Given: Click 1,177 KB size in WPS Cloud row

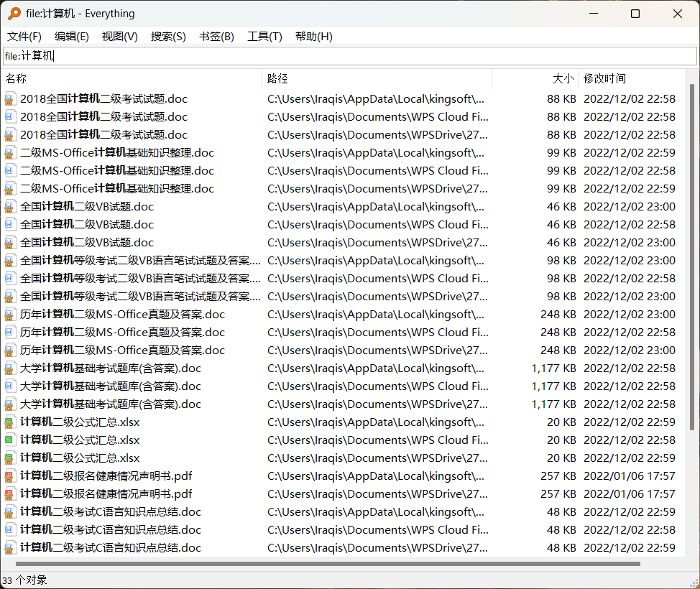Looking at the screenshot, I should [x=553, y=386].
